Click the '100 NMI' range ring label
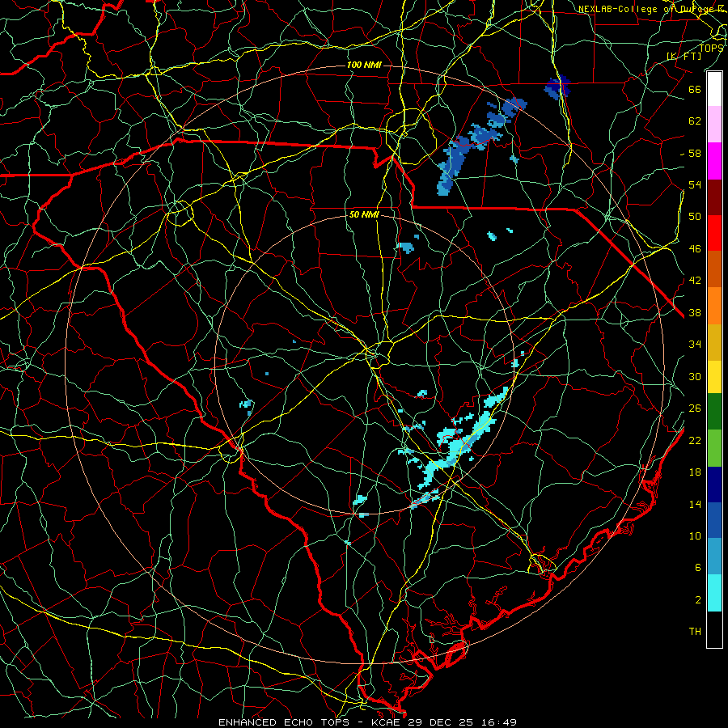 tap(365, 65)
